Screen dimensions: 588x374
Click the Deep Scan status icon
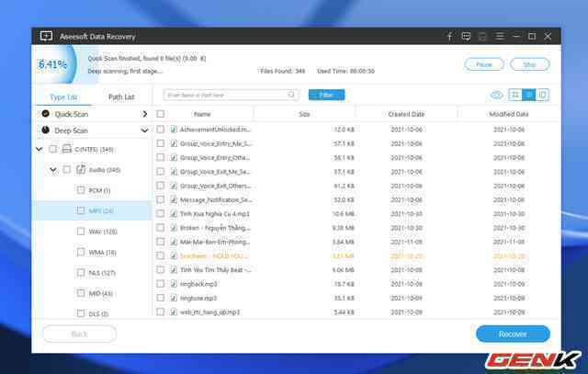[x=46, y=130]
